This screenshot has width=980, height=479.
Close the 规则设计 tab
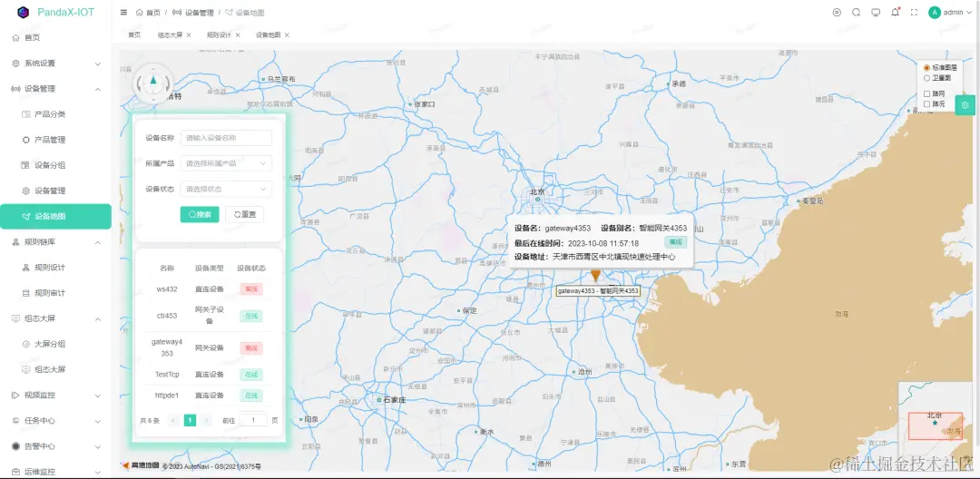[238, 35]
